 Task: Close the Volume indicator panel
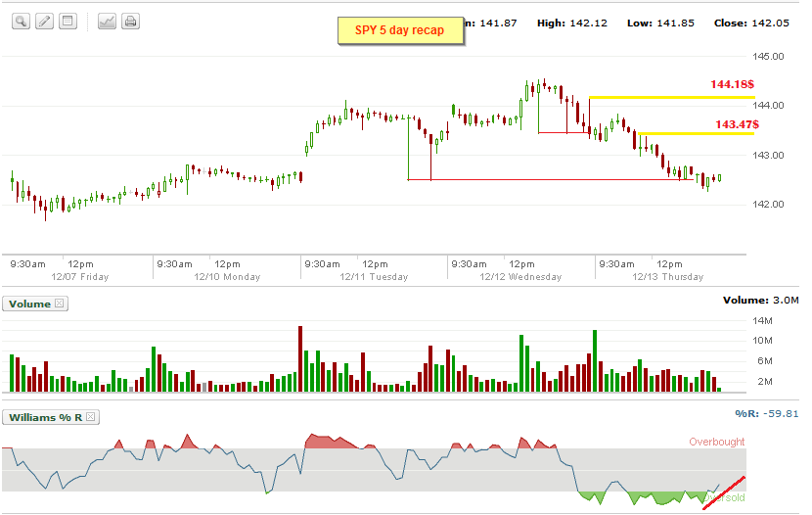pos(60,304)
